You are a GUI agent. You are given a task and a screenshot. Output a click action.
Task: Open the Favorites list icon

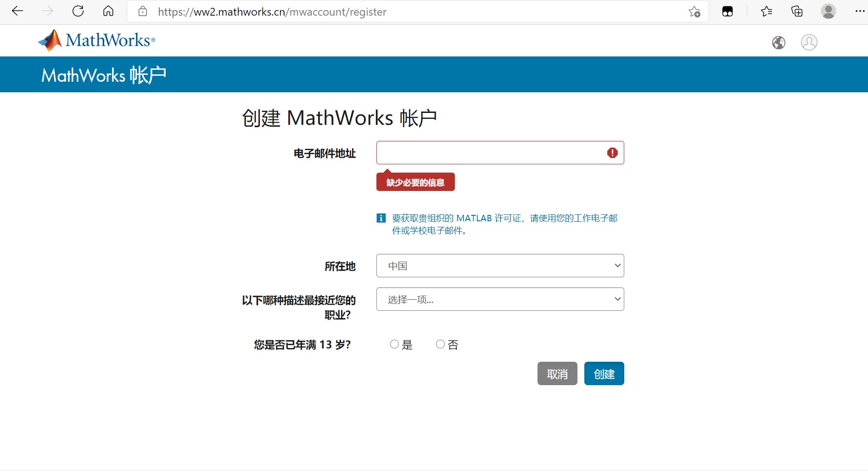coord(767,11)
